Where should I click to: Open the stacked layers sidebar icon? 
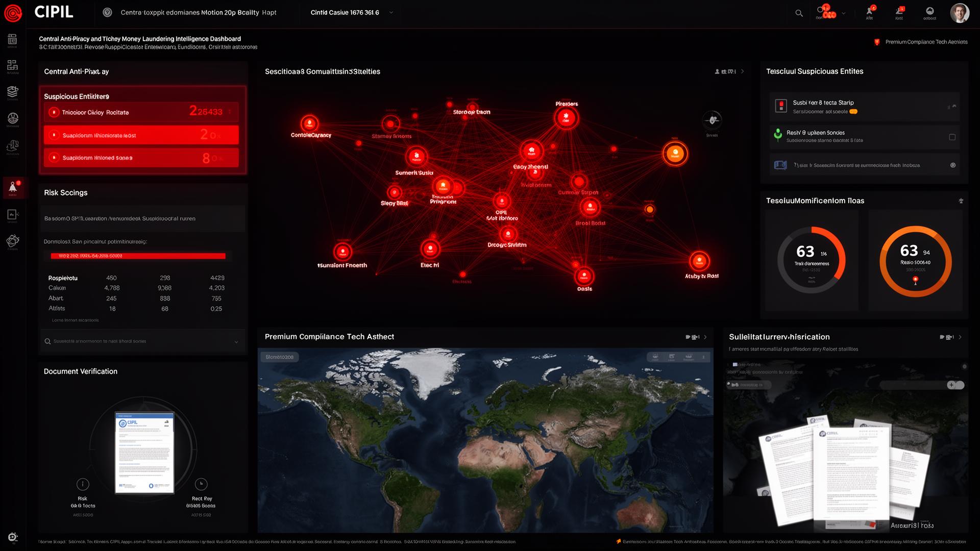[x=13, y=91]
